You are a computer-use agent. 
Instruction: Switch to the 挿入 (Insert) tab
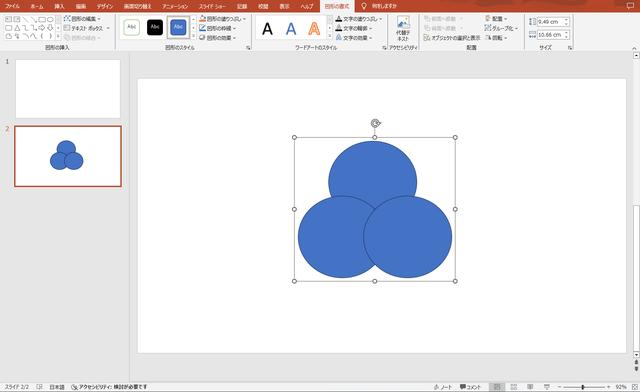point(59,6)
